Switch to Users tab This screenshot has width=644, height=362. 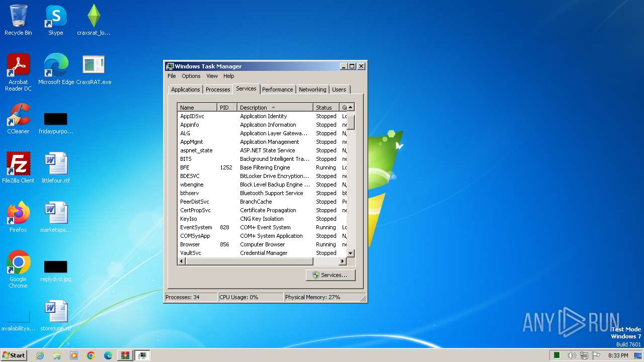(x=339, y=89)
